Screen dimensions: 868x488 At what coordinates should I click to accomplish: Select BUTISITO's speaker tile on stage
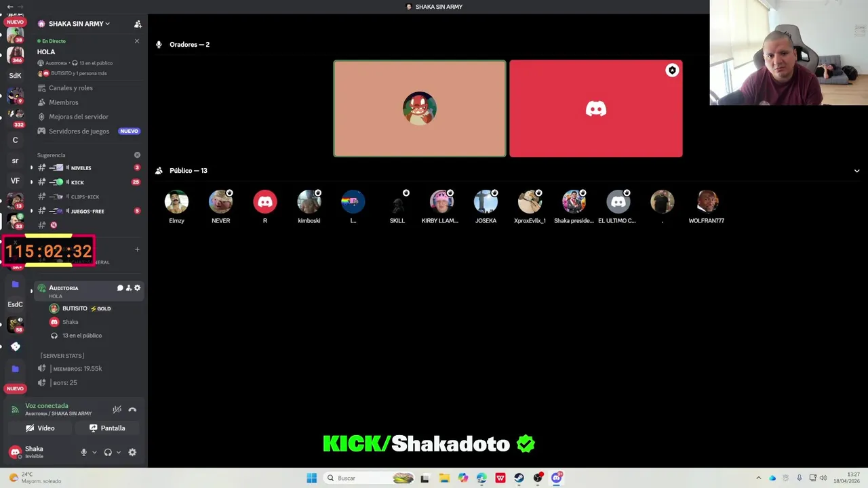[420, 108]
